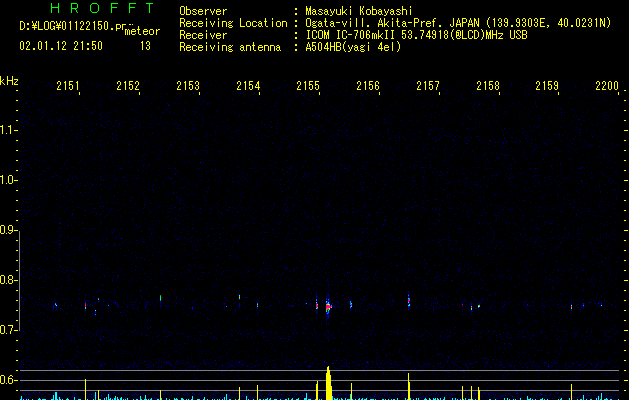Click the 0.6 kHz frequency label
Image resolution: width=629 pixels, height=400 pixels.
[8, 380]
